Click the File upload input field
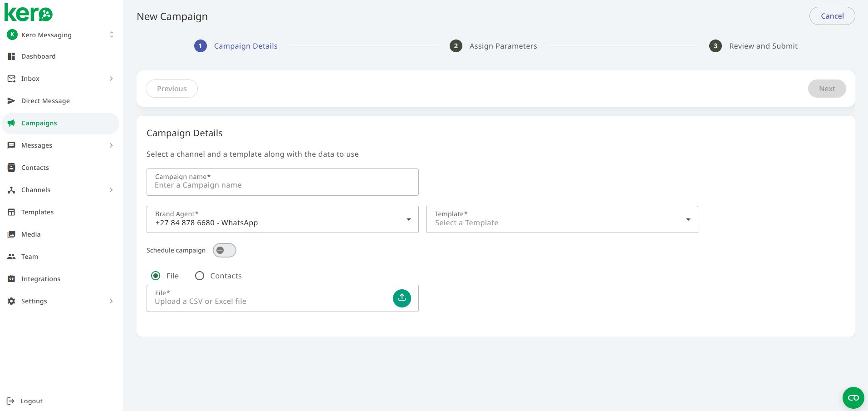Image resolution: width=868 pixels, height=411 pixels. coord(283,298)
